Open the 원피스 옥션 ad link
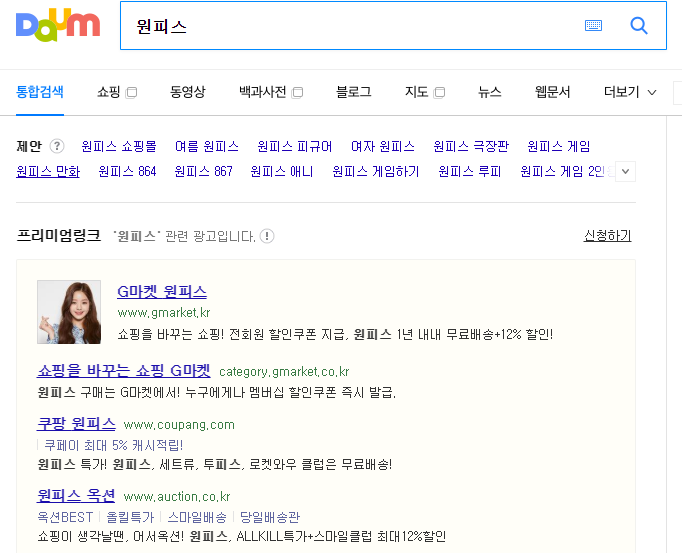682x553 pixels. [76, 495]
